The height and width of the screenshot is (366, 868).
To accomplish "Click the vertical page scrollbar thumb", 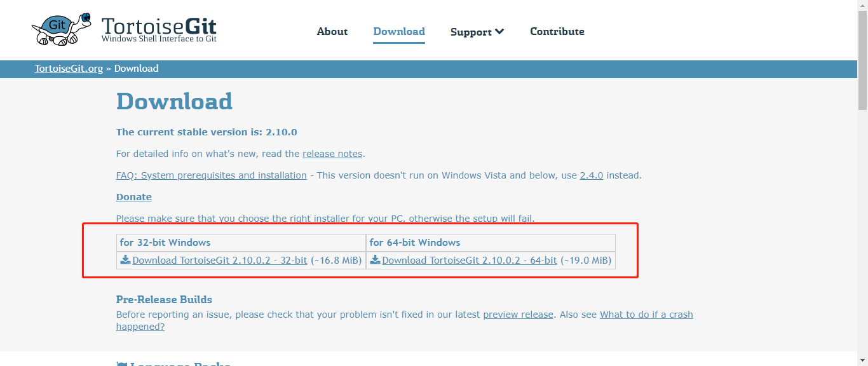I will pyautogui.click(x=862, y=60).
